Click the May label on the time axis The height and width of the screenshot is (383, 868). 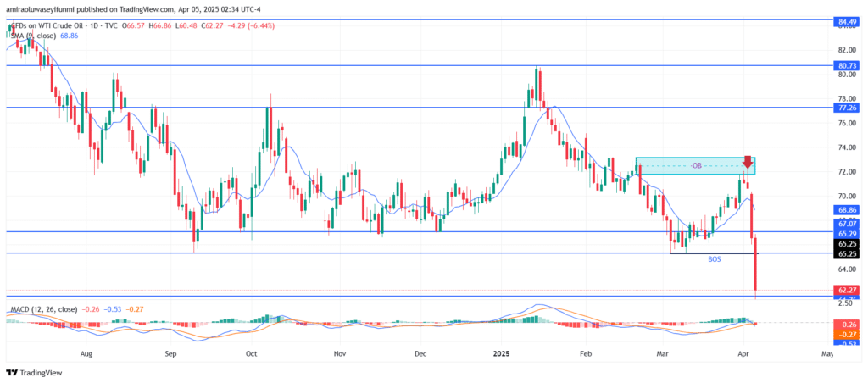tap(827, 352)
